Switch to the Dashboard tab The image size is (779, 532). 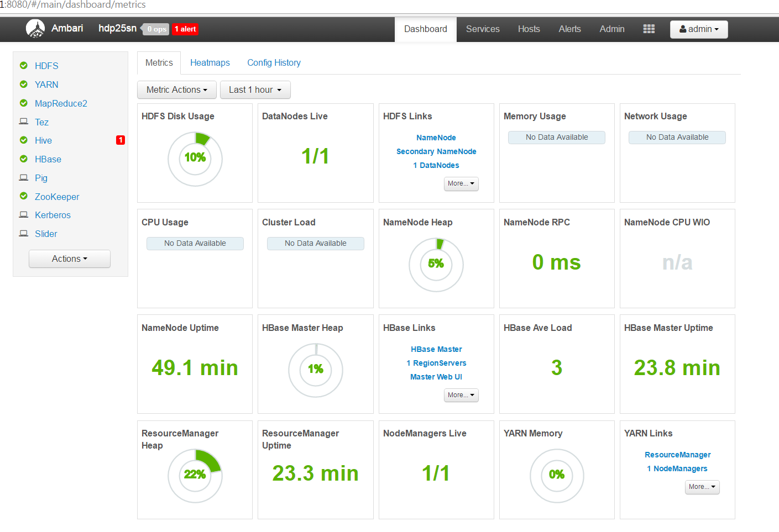tap(426, 29)
